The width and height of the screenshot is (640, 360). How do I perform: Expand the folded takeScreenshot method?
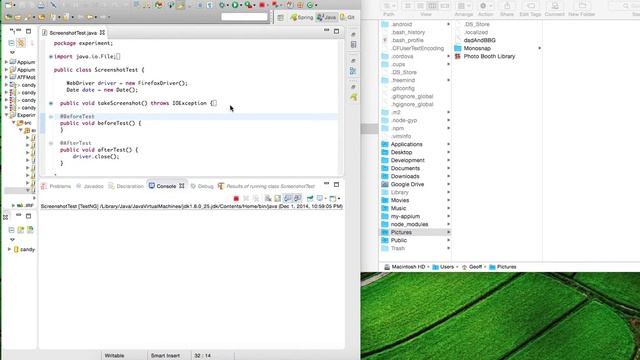click(51, 103)
